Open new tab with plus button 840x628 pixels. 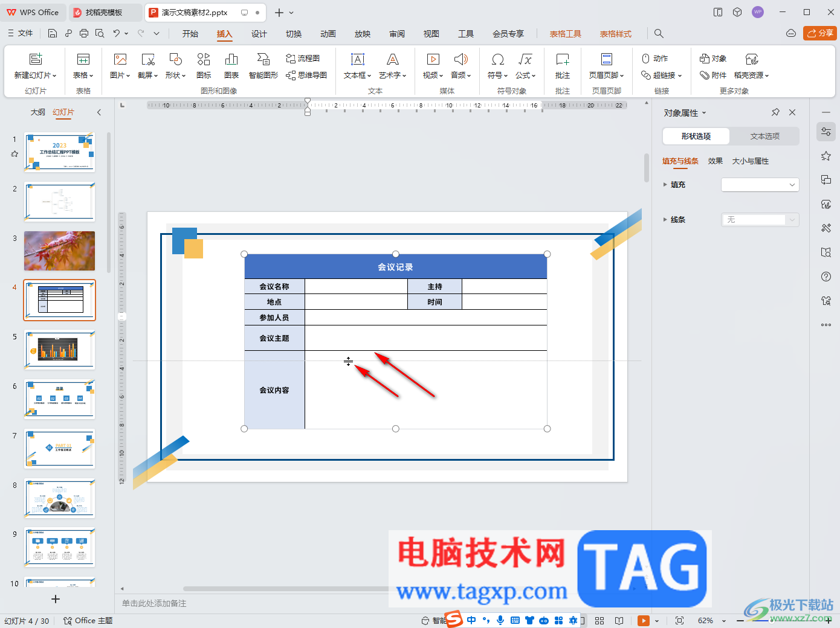pyautogui.click(x=279, y=12)
